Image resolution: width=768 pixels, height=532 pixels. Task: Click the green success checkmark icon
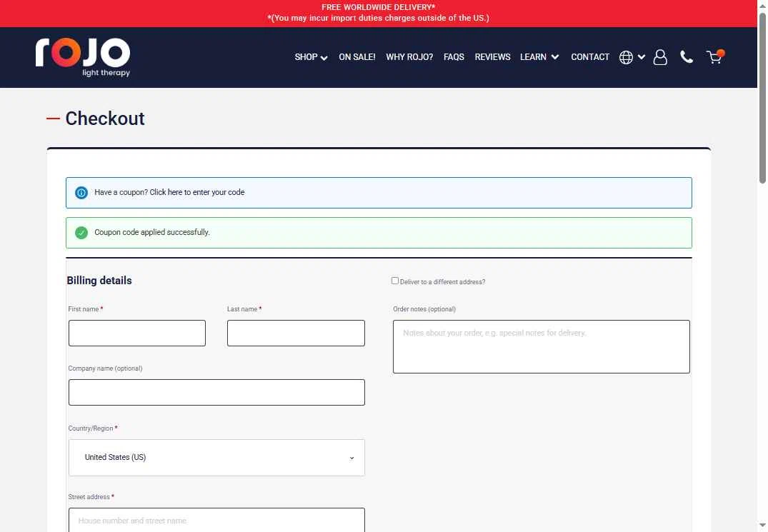pos(81,233)
